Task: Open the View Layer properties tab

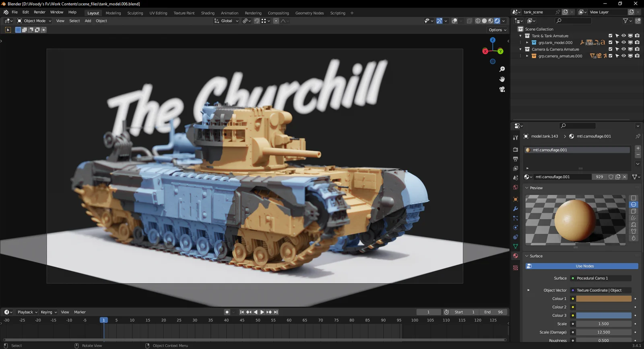Action: [515, 168]
